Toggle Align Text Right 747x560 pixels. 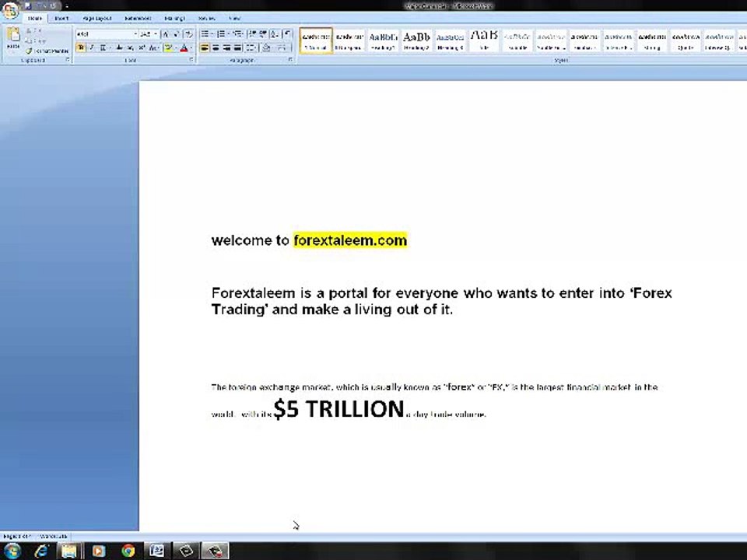(226, 47)
